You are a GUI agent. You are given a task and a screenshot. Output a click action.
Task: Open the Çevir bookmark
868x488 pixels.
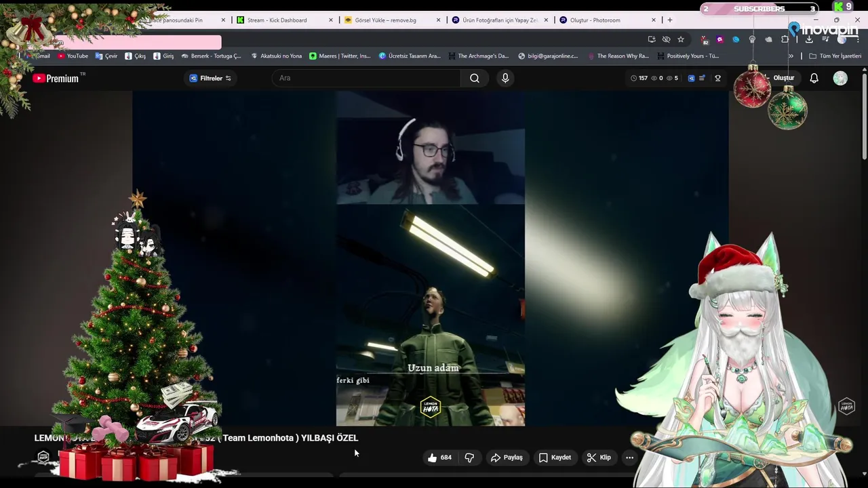coord(106,56)
